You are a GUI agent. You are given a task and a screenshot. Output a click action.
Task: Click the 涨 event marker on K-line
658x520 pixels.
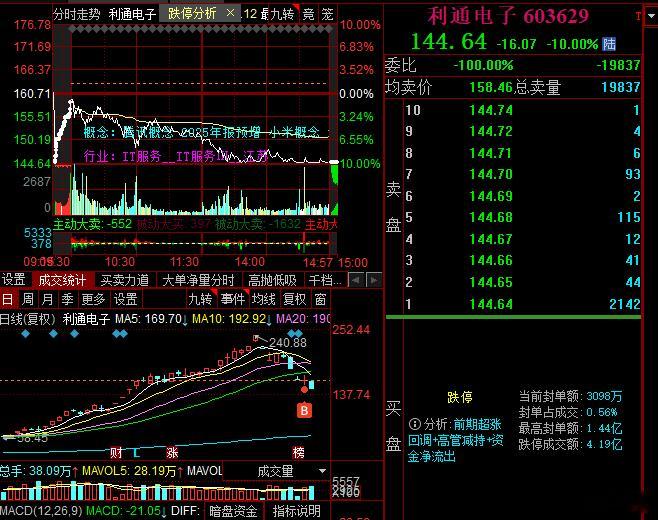[x=172, y=452]
